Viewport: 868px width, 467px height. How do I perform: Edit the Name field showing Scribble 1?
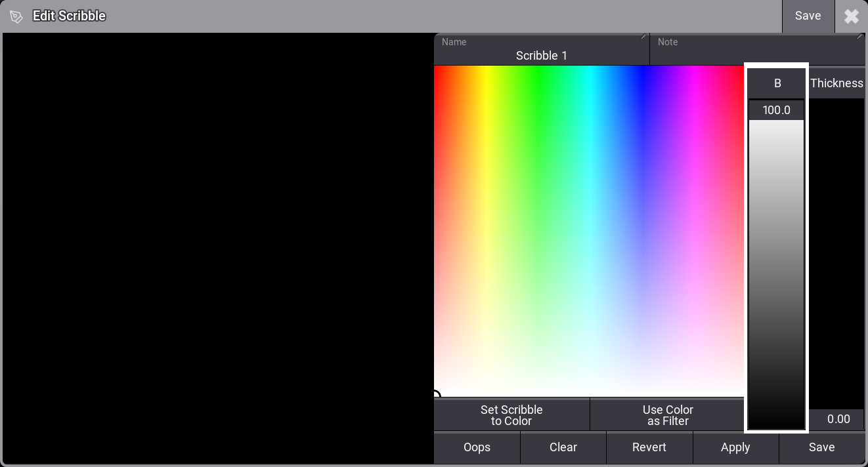tap(541, 50)
